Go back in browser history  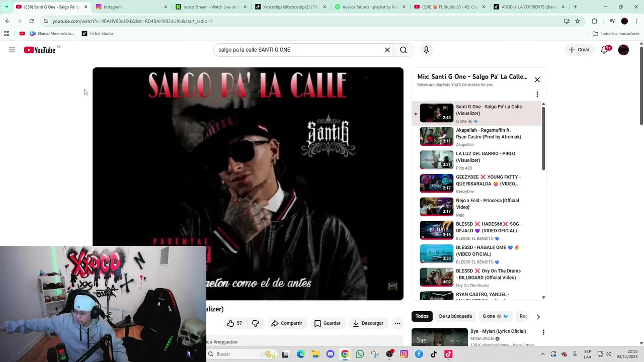[7, 21]
